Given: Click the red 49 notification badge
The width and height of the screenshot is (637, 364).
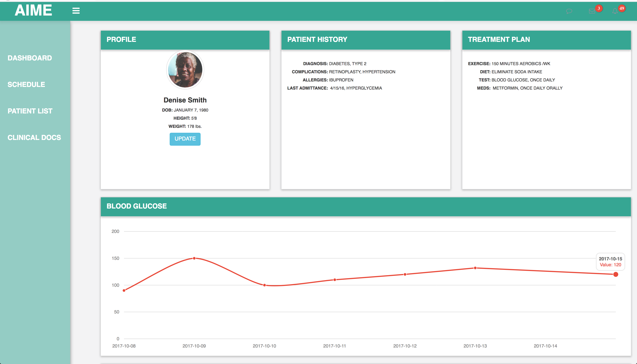Looking at the screenshot, I should click(x=622, y=8).
